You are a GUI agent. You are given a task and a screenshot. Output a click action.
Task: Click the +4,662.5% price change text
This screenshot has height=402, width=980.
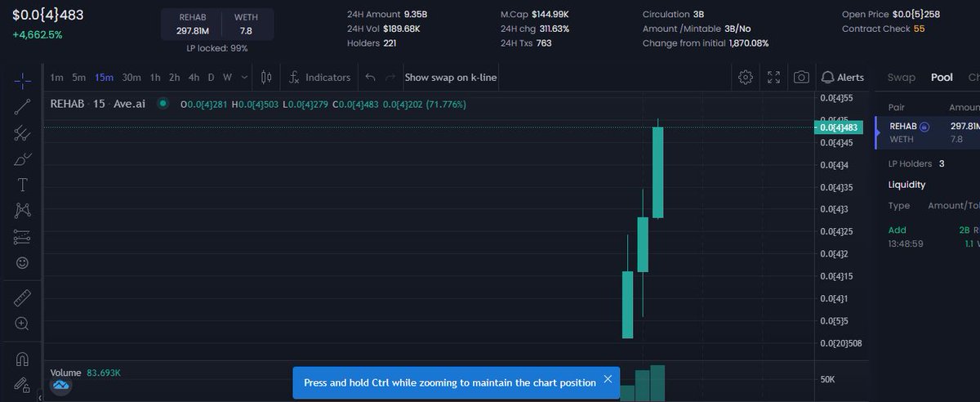click(x=37, y=35)
